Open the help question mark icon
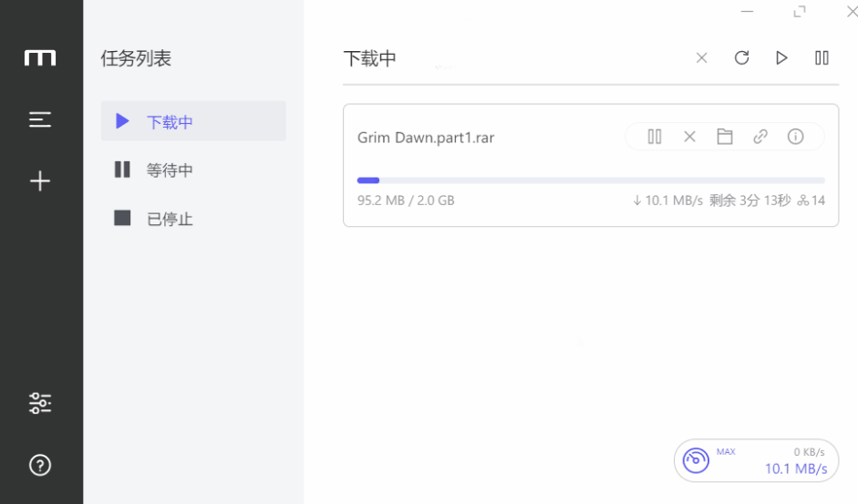 (x=40, y=465)
